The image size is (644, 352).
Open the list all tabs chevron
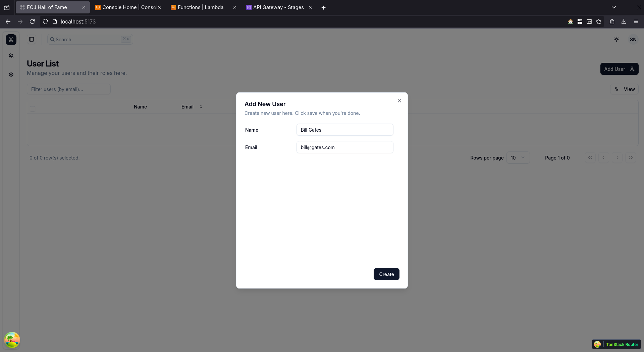point(614,7)
